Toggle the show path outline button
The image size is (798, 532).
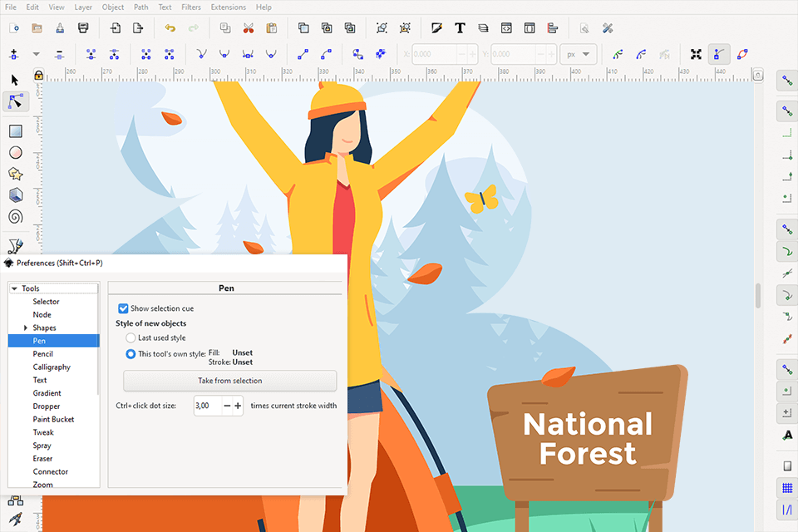coord(742,54)
